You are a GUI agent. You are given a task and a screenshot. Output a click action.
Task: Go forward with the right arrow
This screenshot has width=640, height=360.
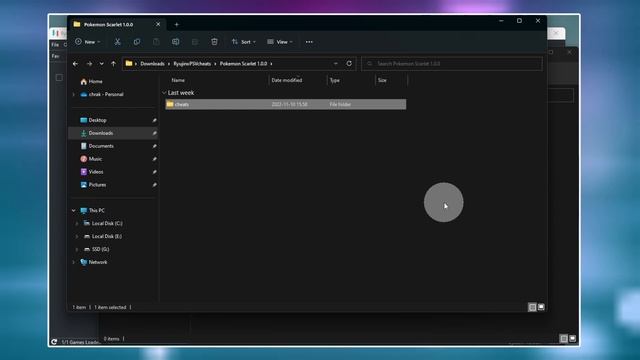tap(89, 64)
